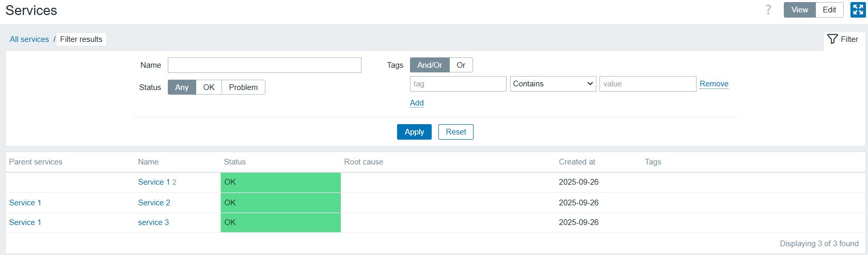Switch to View mode
This screenshot has width=868, height=255.
tap(799, 10)
